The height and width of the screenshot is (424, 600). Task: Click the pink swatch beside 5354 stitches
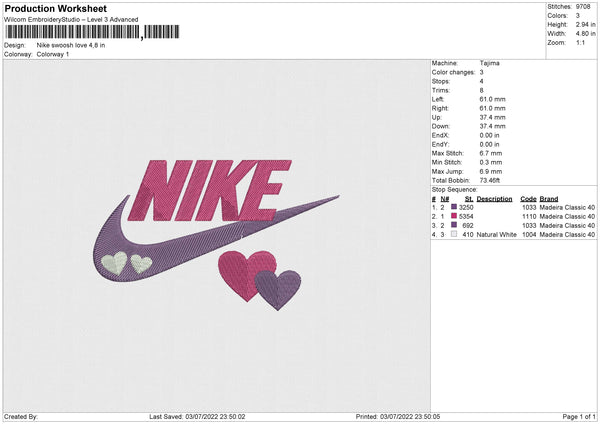pyautogui.click(x=454, y=216)
